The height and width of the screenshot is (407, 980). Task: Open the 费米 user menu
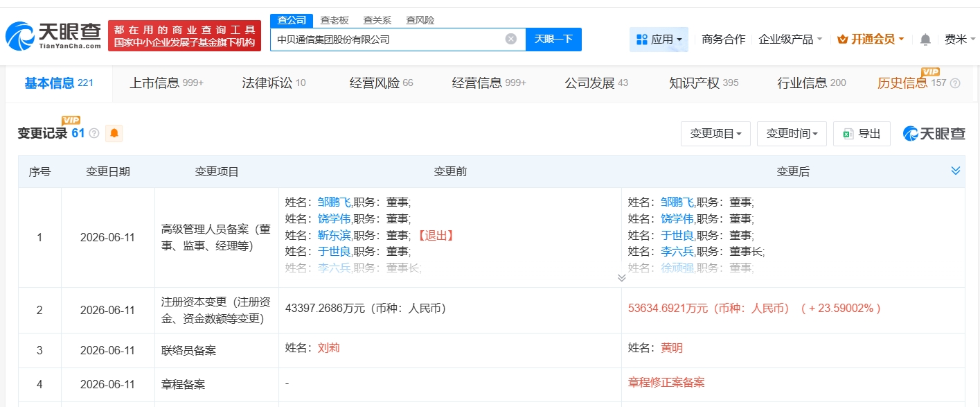click(x=959, y=40)
